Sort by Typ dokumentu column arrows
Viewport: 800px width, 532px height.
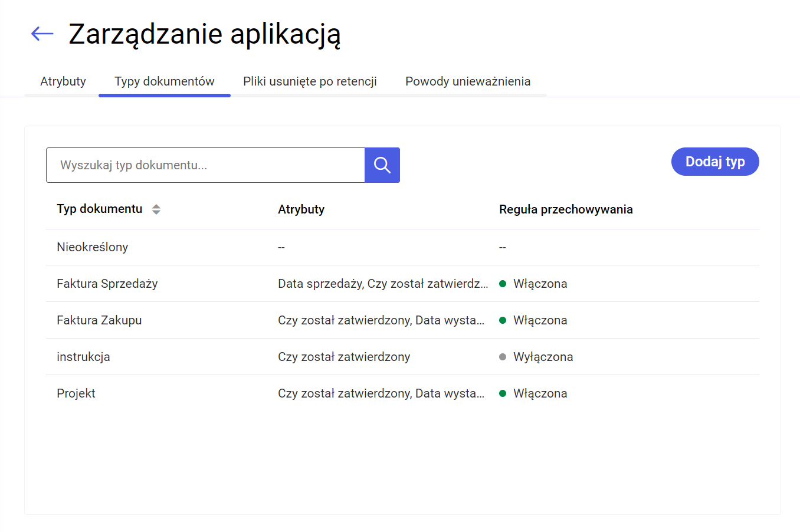[x=156, y=209]
